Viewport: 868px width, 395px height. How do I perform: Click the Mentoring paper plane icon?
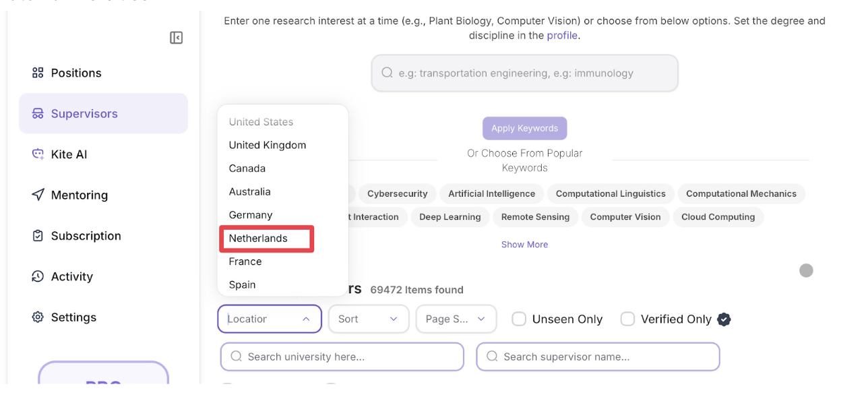[x=38, y=195]
